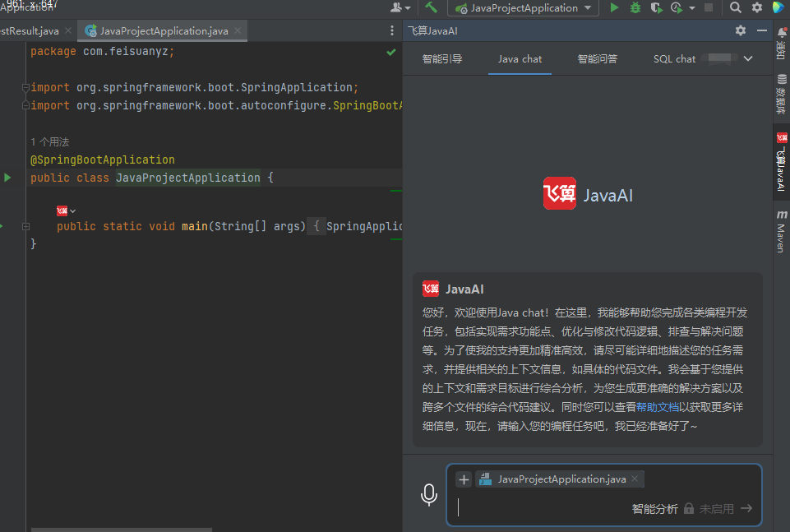Image resolution: width=790 pixels, height=532 pixels.
Task: Click the lock icon next to 未启用
Action: [x=689, y=508]
